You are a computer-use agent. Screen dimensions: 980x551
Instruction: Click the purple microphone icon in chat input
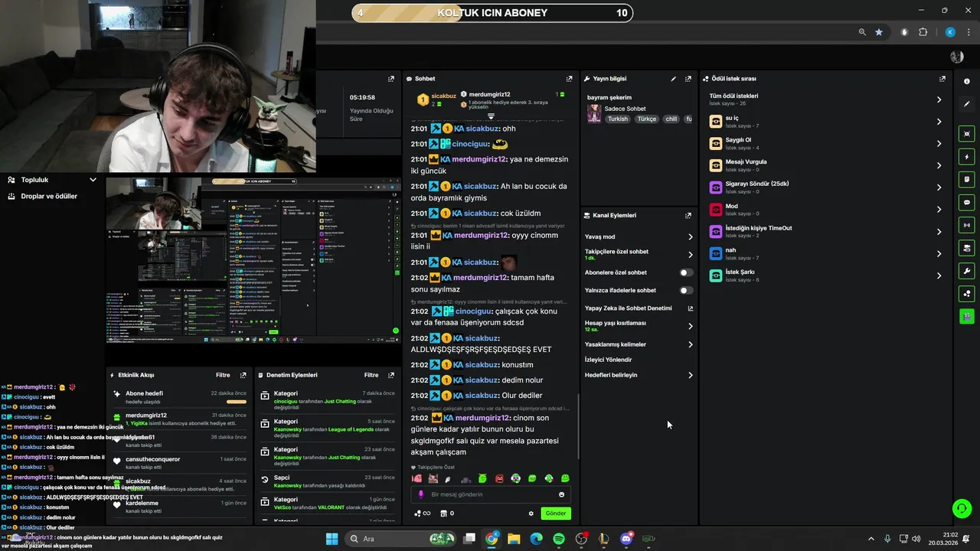[x=421, y=494]
